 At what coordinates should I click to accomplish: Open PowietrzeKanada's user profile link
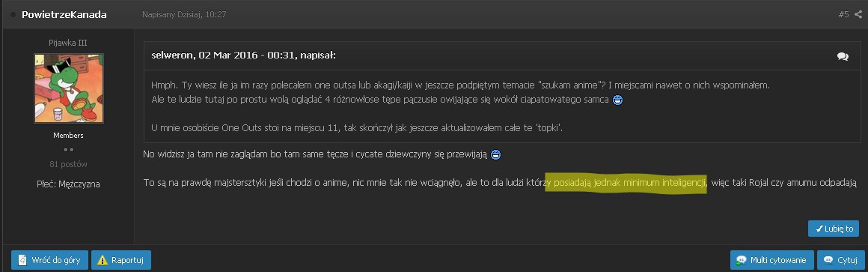(64, 14)
